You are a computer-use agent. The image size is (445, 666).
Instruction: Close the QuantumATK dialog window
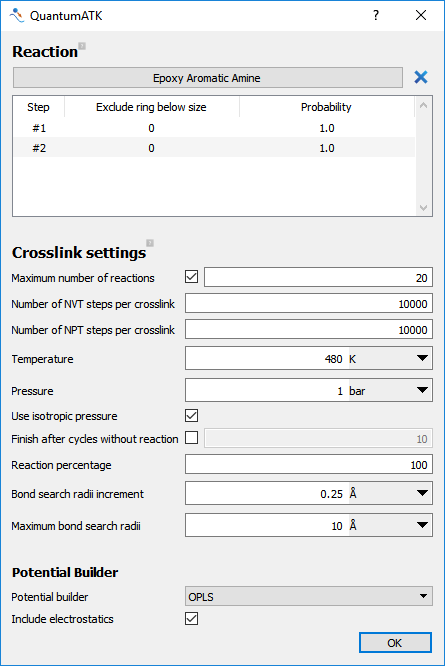(421, 15)
